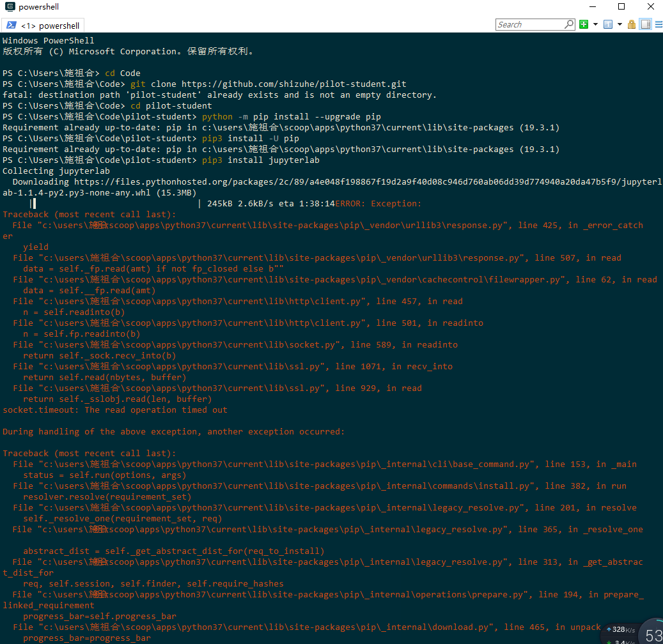Click the lock console icon
663x644 pixels.
pos(631,24)
